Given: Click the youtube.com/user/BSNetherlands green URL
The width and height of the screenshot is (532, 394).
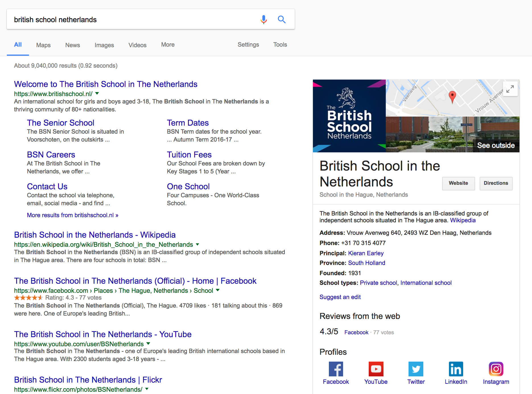Looking at the screenshot, I should [x=79, y=344].
